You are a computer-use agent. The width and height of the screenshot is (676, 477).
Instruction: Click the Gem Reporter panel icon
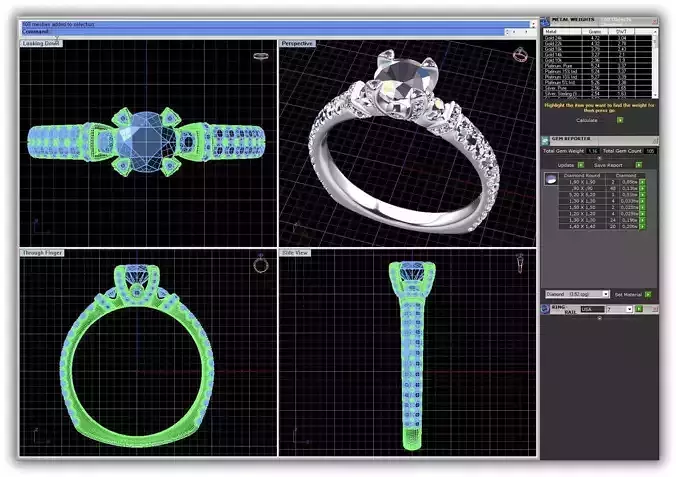tap(545, 140)
